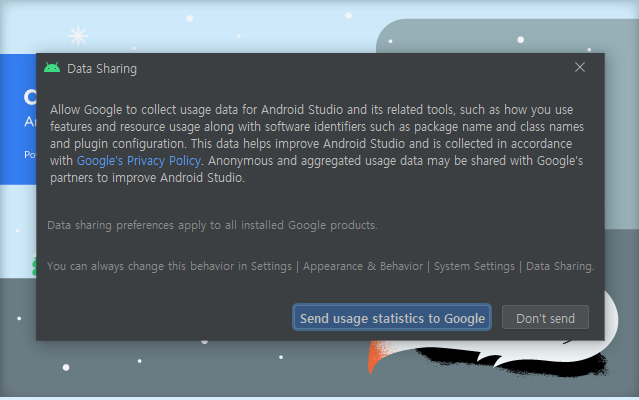Click Send usage statistics to Google button
Image resolution: width=639 pixels, height=400 pixels.
point(392,317)
